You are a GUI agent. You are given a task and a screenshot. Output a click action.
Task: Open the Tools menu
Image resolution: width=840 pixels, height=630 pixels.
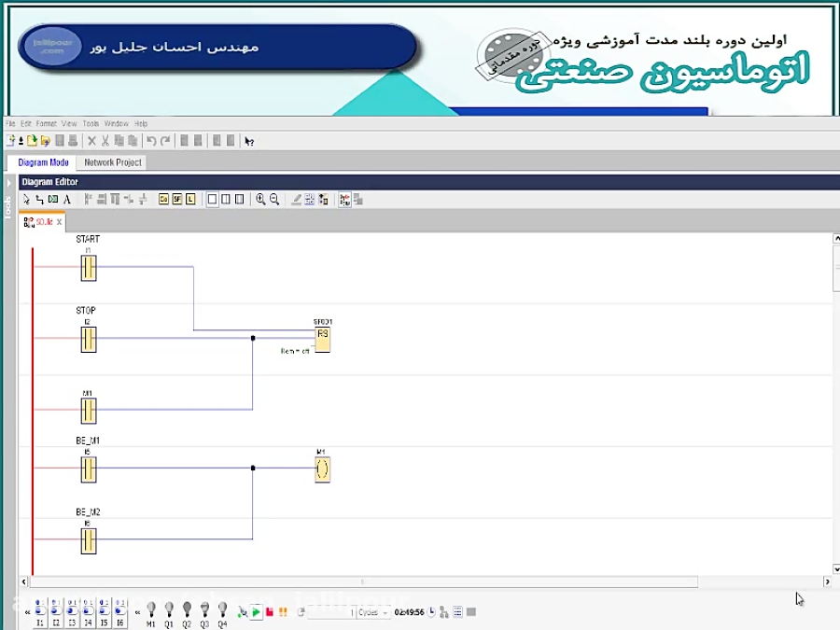(x=91, y=122)
